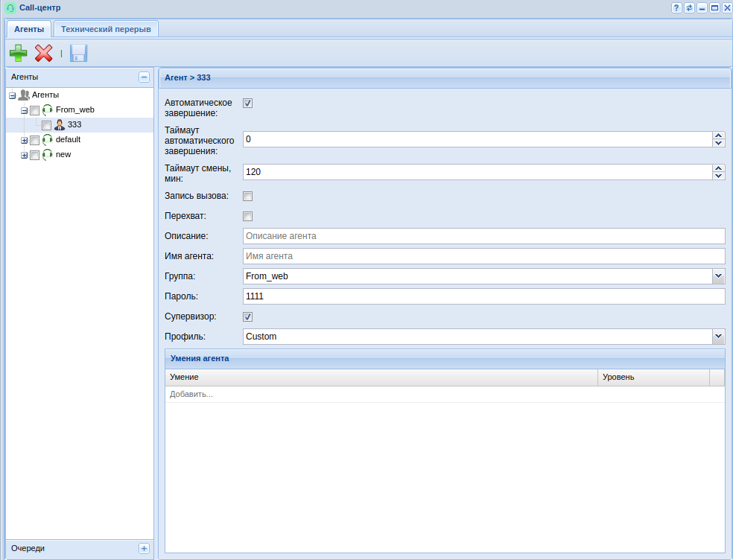Sort by the Уровень column header

pyautogui.click(x=653, y=378)
